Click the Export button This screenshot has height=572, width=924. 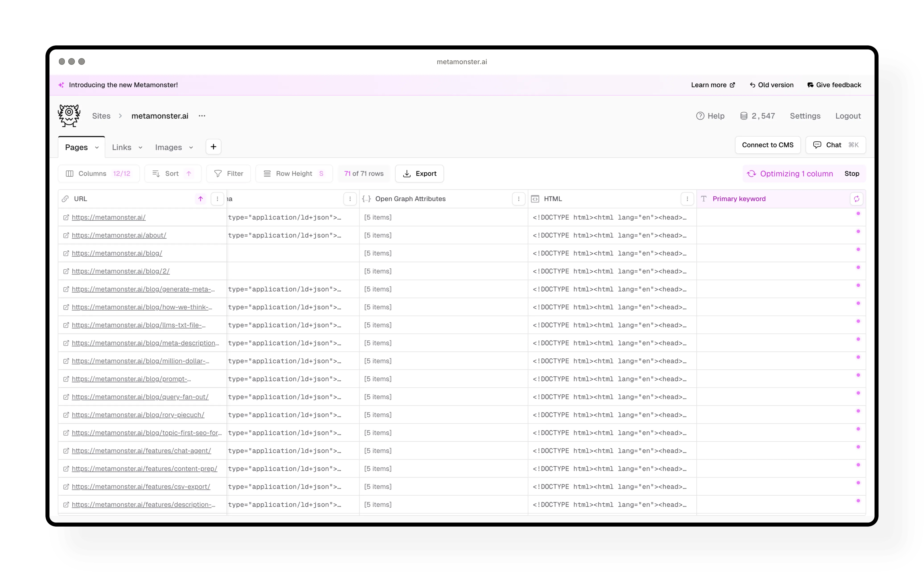pos(419,174)
